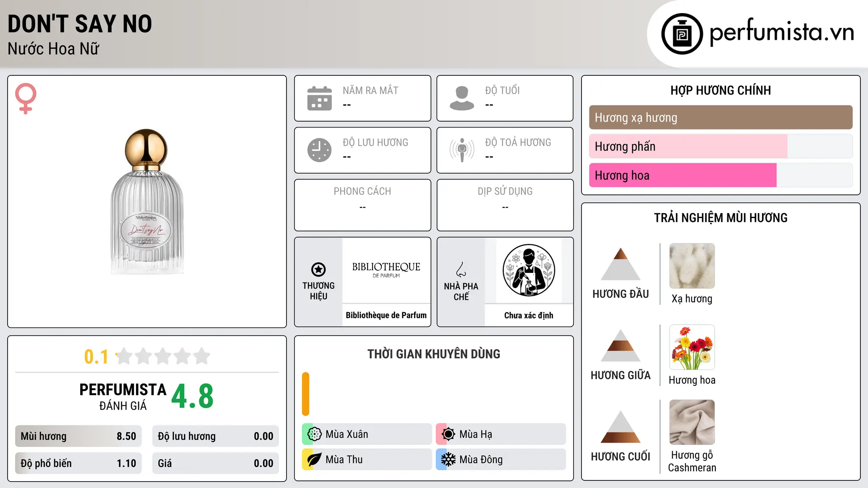Click the Nước Hoa Nữ subtitle
The width and height of the screenshot is (868, 488).
coord(53,49)
